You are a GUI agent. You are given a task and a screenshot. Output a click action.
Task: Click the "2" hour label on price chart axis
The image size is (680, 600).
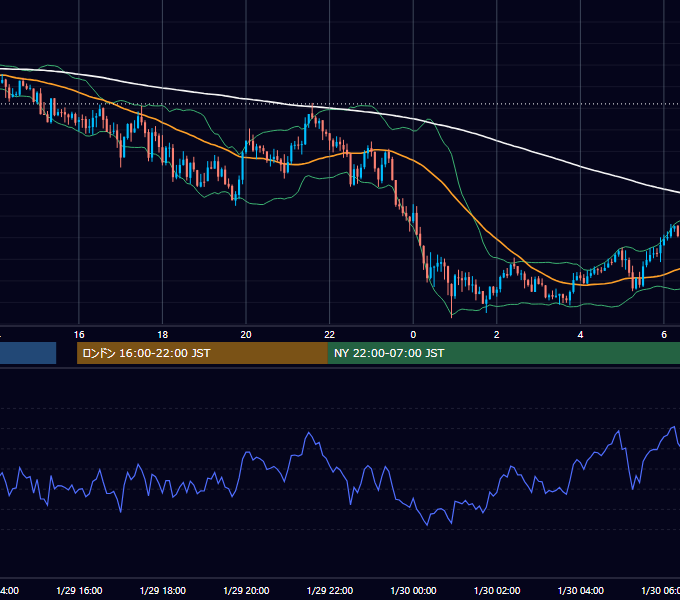click(497, 335)
